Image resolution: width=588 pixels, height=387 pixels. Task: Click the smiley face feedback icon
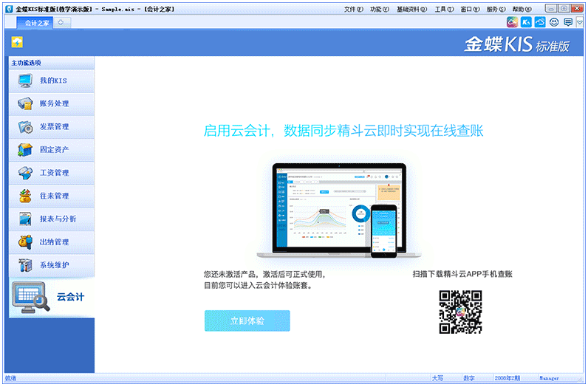[x=554, y=23]
